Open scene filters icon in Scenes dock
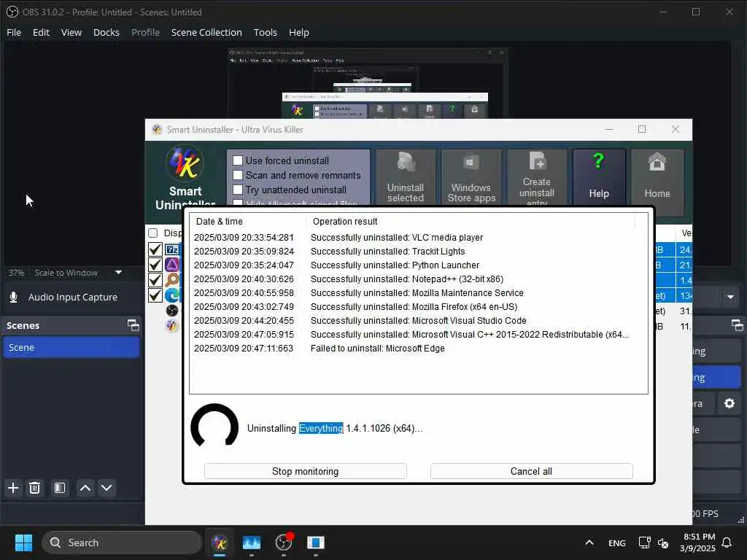The width and height of the screenshot is (747, 560). (60, 488)
